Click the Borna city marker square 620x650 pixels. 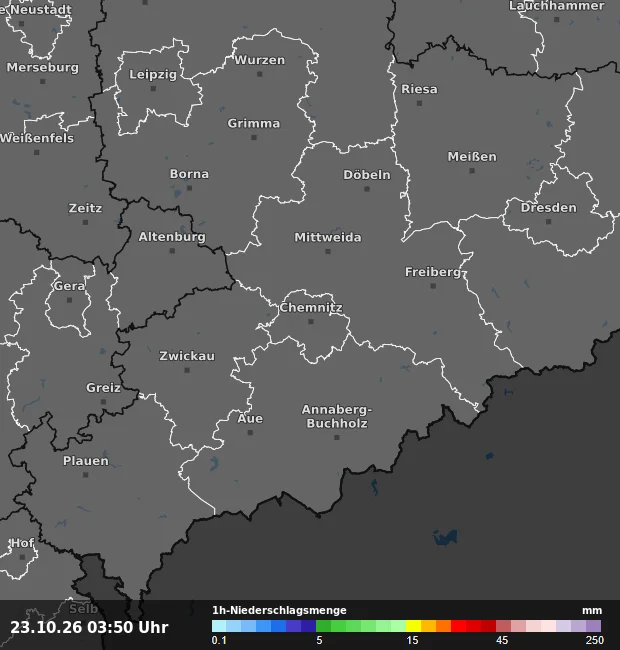(x=189, y=188)
